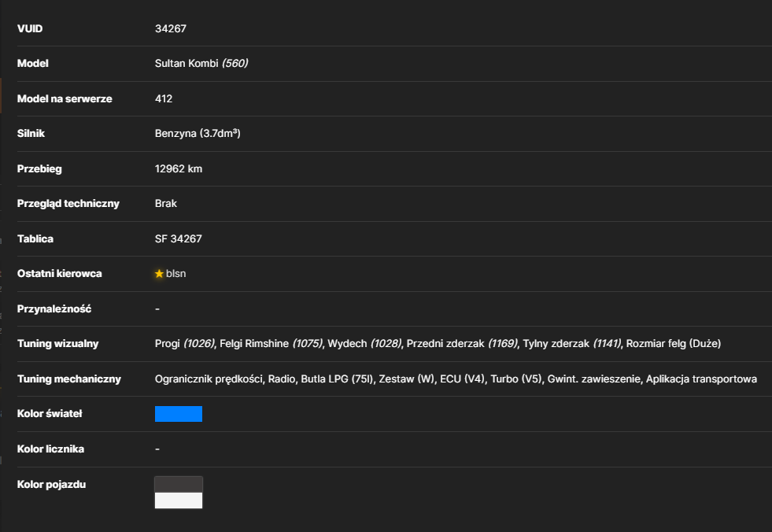The width and height of the screenshot is (772, 532).
Task: Click the VUID value 34267
Action: (170, 28)
